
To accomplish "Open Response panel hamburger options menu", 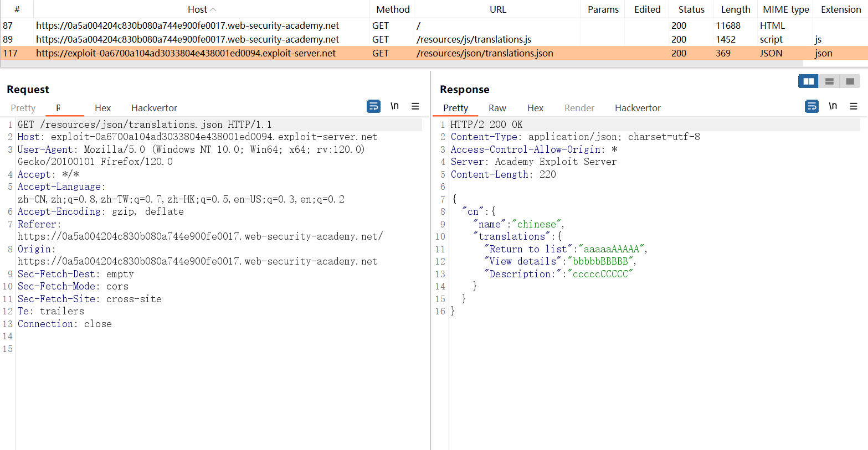I will tap(854, 106).
